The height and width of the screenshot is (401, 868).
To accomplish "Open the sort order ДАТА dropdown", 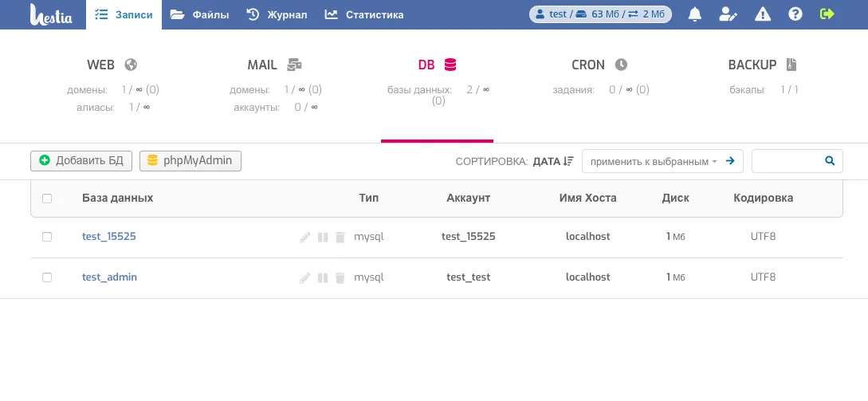I will [x=553, y=161].
